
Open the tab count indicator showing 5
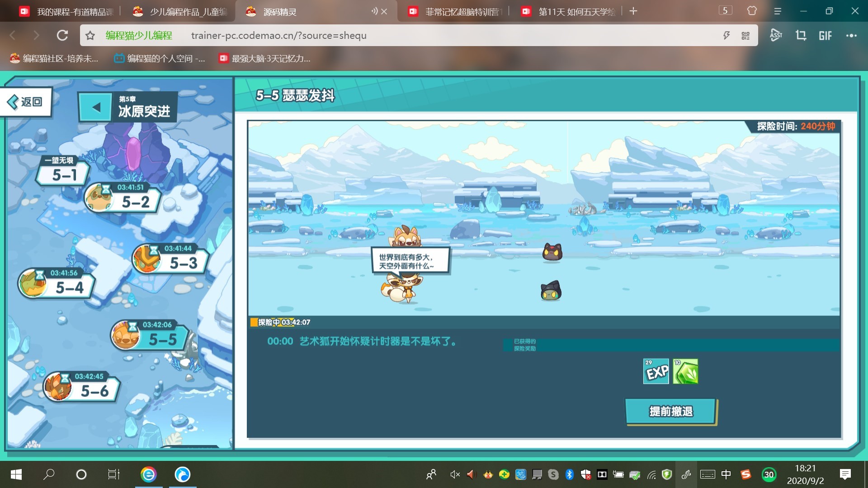coord(725,11)
